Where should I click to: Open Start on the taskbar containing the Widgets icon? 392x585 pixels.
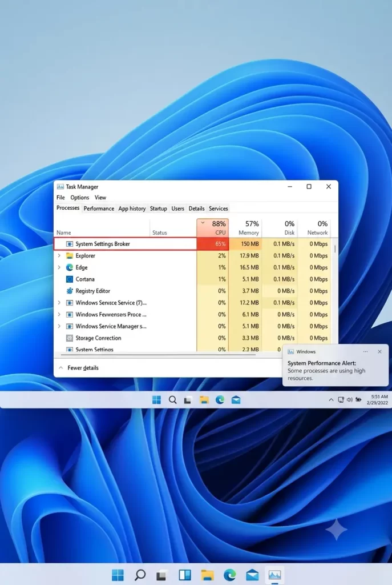pyautogui.click(x=118, y=575)
